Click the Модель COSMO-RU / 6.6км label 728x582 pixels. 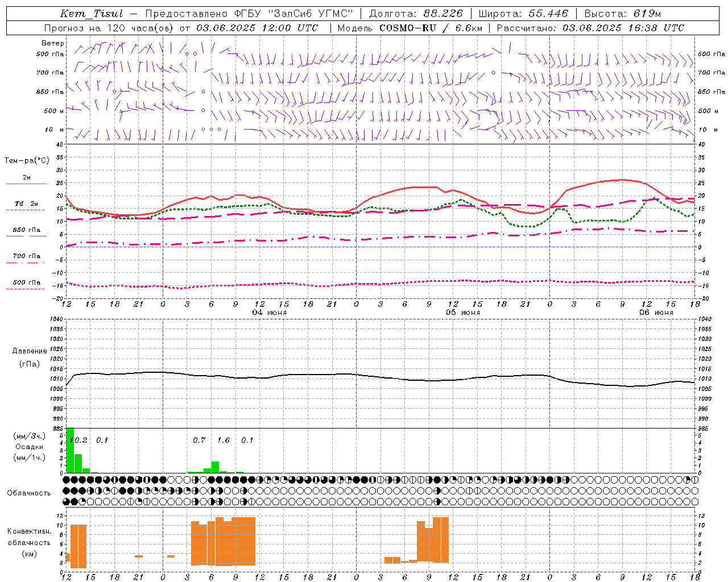coord(409,28)
